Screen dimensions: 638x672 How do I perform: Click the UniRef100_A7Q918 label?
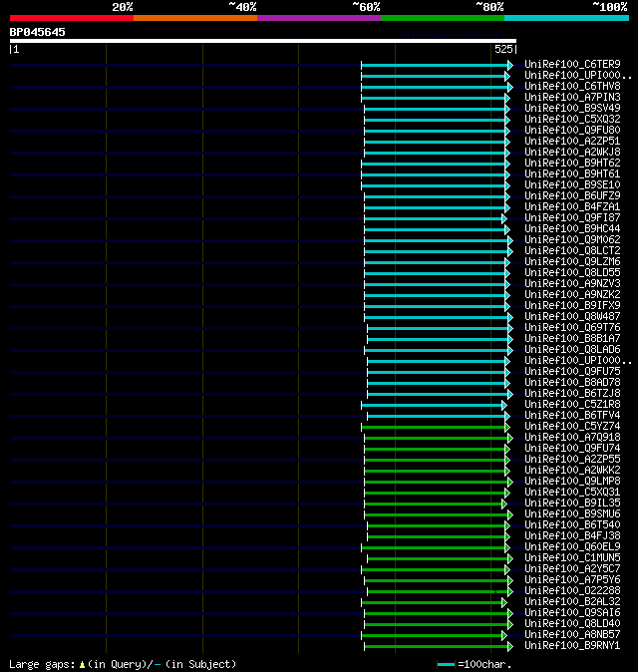[572, 437]
